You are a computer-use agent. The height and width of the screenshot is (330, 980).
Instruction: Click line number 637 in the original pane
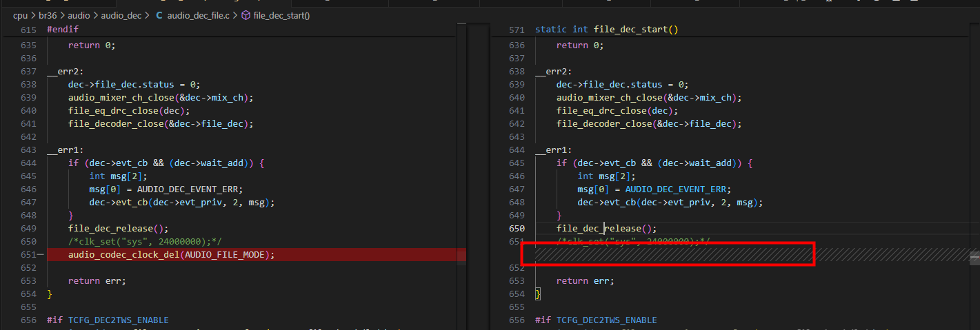pos(28,72)
